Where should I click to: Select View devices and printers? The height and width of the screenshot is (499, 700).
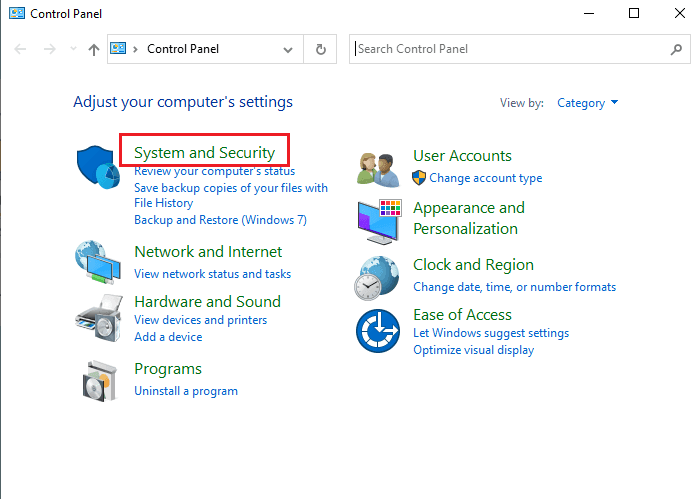coord(200,320)
